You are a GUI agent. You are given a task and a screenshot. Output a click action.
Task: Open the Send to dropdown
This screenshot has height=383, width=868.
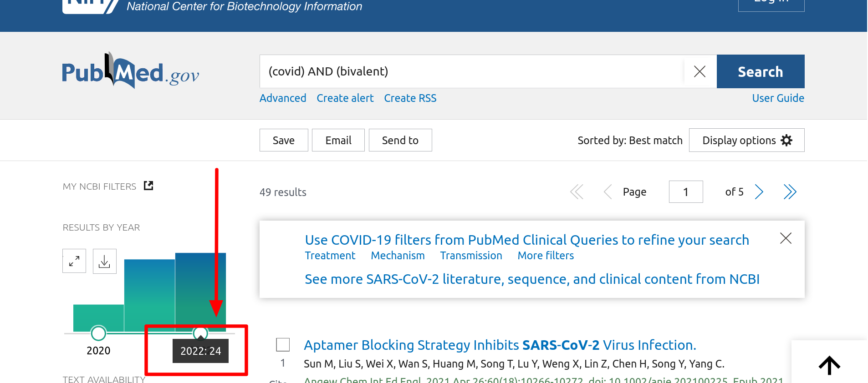pos(400,140)
